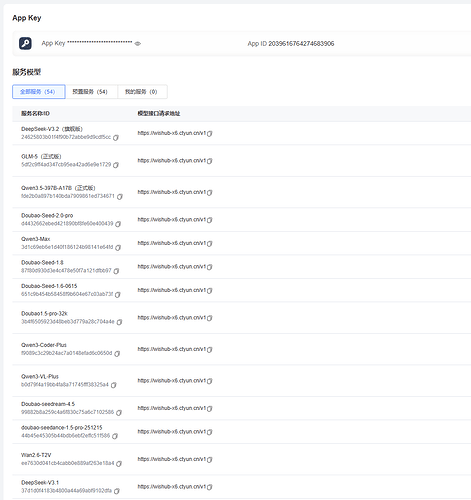Click the URL text in the Wan2.6-T2V row
The width and height of the screenshot is (471, 500).
coord(172,459)
